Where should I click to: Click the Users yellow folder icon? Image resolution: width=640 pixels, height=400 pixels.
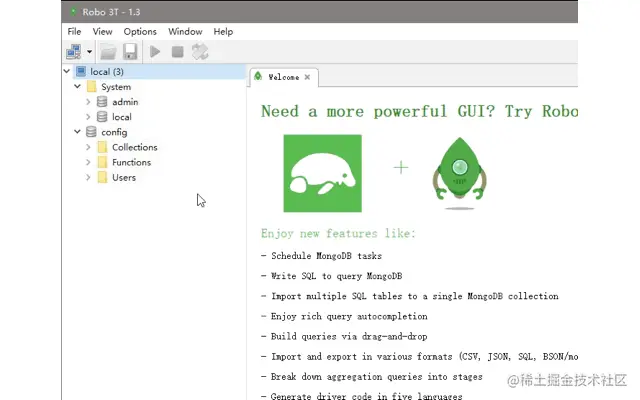pyautogui.click(x=102, y=177)
